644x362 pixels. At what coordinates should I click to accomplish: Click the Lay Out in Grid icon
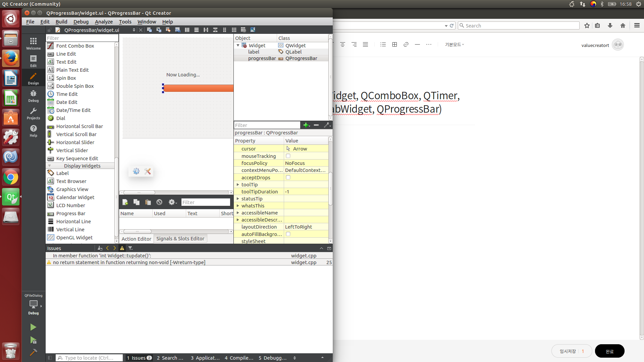pos(234,30)
